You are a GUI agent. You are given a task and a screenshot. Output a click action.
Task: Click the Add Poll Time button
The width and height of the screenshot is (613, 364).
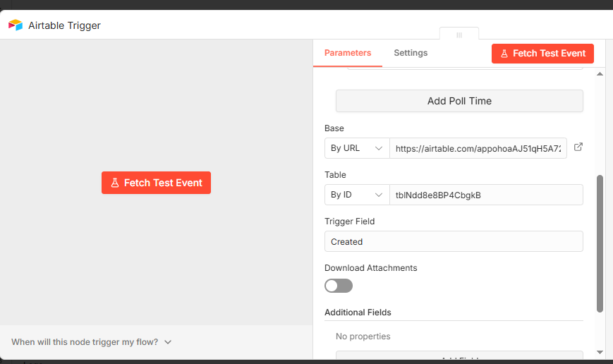pyautogui.click(x=459, y=101)
